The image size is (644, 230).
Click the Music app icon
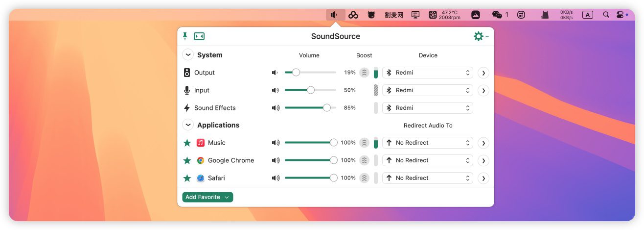(x=201, y=143)
